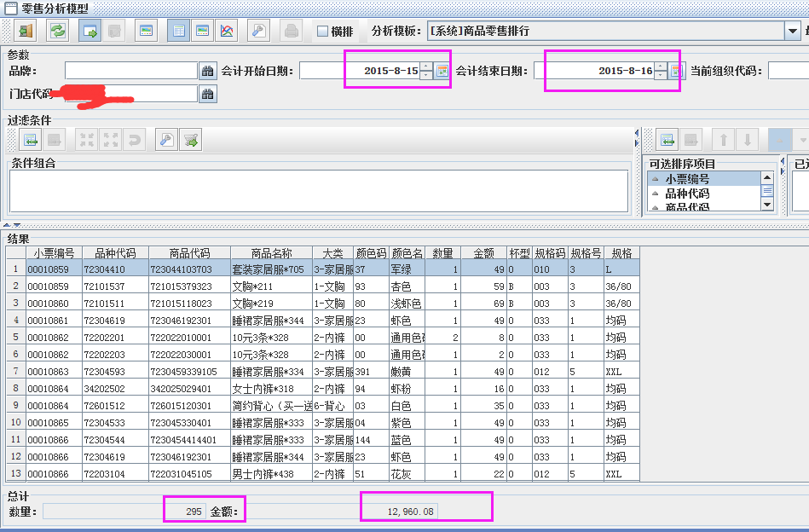Viewport: 809px width, 532px height.
Task: Select 小票编号 in sortable items list
Action: pos(687,179)
